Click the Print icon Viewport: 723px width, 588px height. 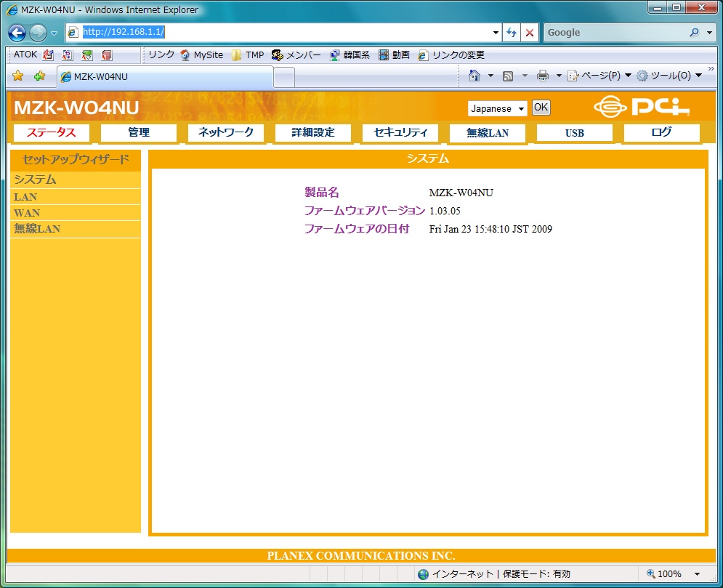543,76
